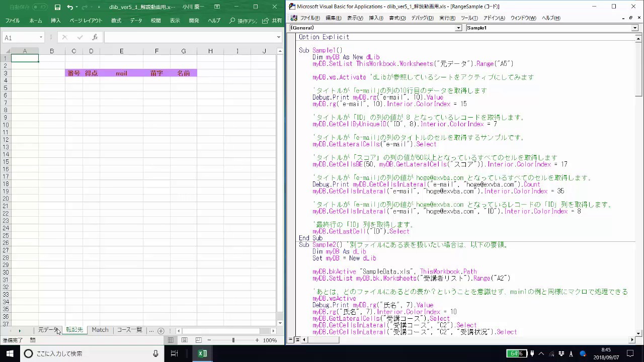This screenshot has height=362, width=644.
Task: Click the macro record icon in status bar
Action: (x=33, y=340)
